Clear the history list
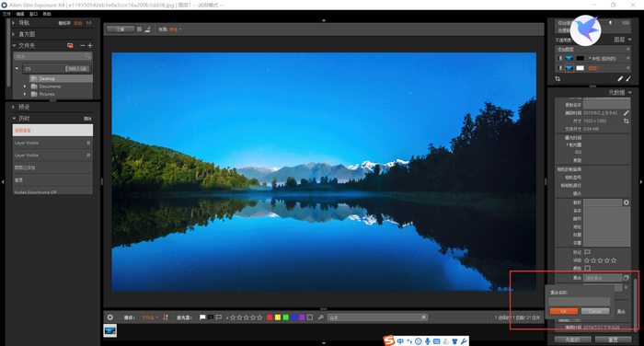Viewport: 644px width, 346px height. click(x=87, y=119)
